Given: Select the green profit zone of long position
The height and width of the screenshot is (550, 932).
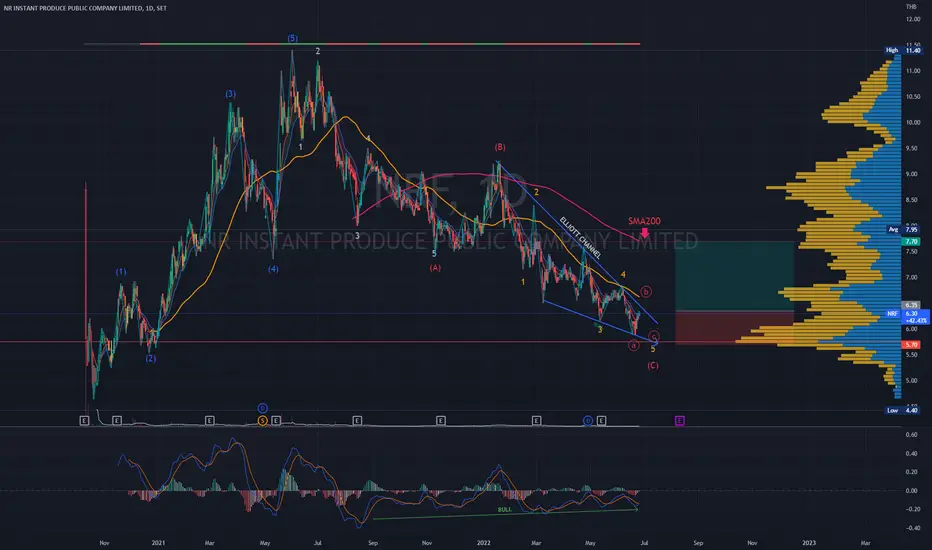Looking at the screenshot, I should pos(735,276).
